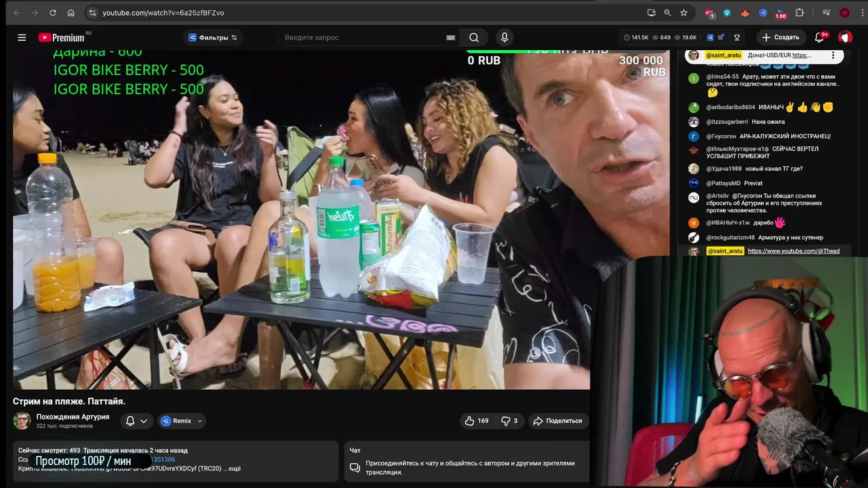Viewport: 868px width, 488px height.
Task: Open the red ABP-style extension with badge 1
Action: point(709,13)
